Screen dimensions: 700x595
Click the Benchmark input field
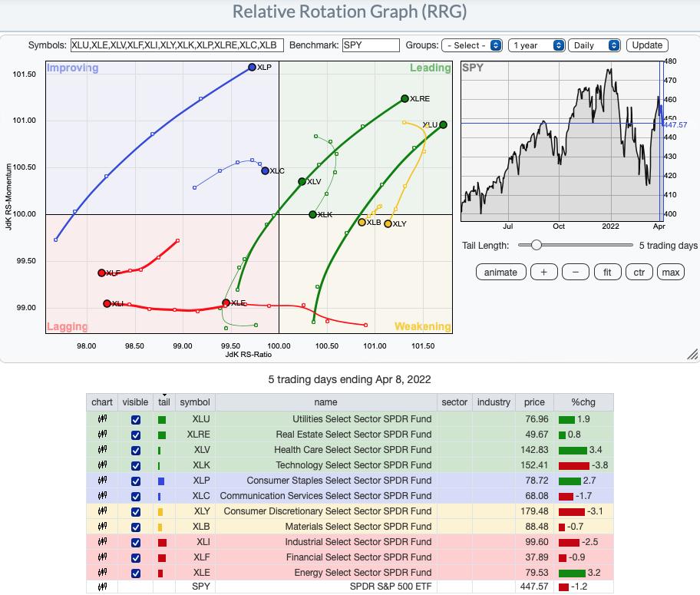click(x=371, y=45)
